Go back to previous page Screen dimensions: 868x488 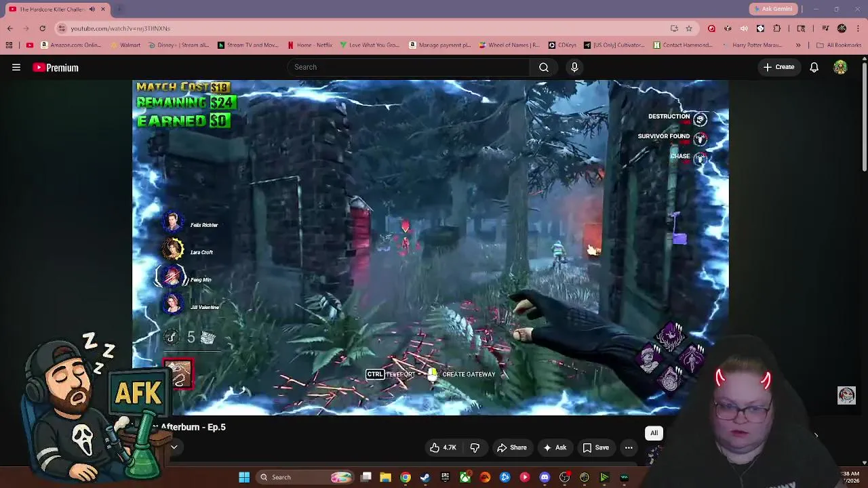[x=9, y=28]
